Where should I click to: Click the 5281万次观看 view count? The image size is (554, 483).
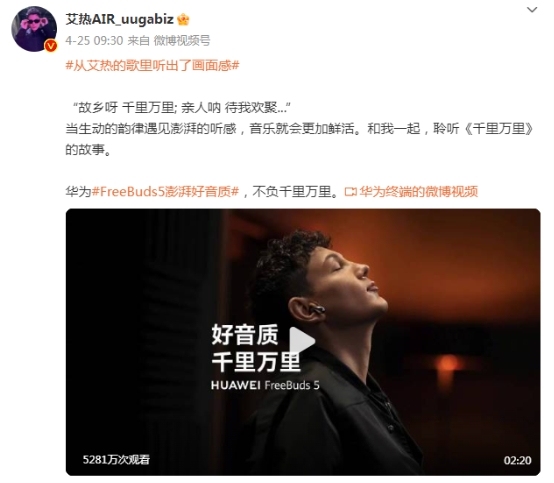click(116, 460)
